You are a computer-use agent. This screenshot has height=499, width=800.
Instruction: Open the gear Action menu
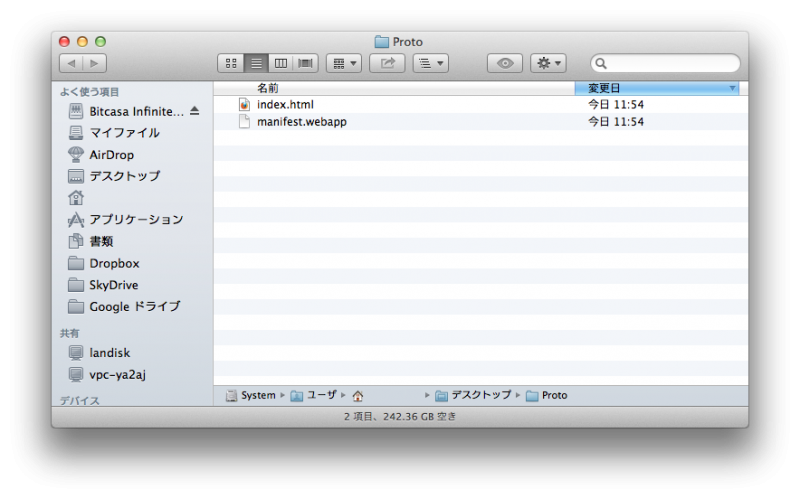coord(548,63)
